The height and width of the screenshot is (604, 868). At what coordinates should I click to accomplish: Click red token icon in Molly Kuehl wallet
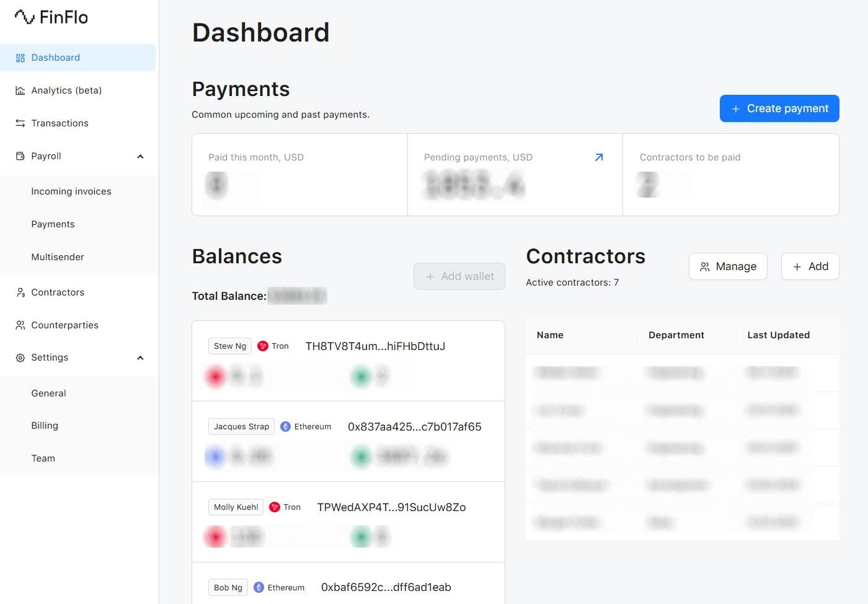point(216,536)
